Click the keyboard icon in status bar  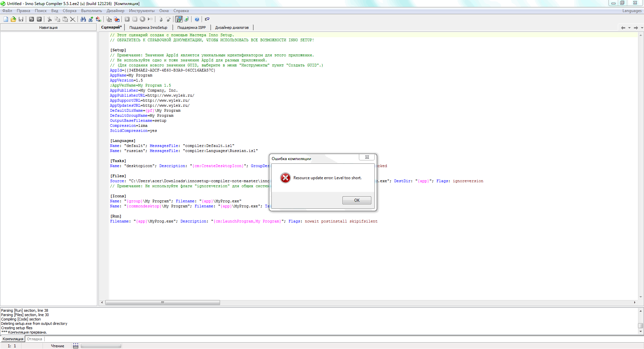(75, 346)
